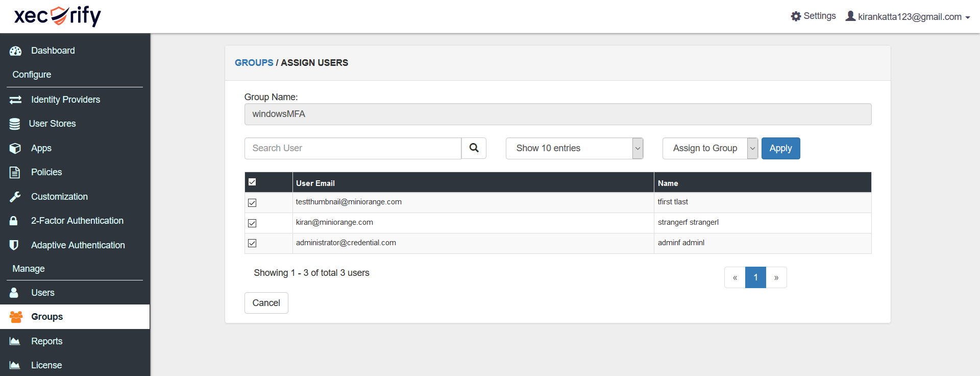Viewport: 980px width, 376px height.
Task: Uncheck the administrator@credential.com row checkbox
Action: click(252, 243)
